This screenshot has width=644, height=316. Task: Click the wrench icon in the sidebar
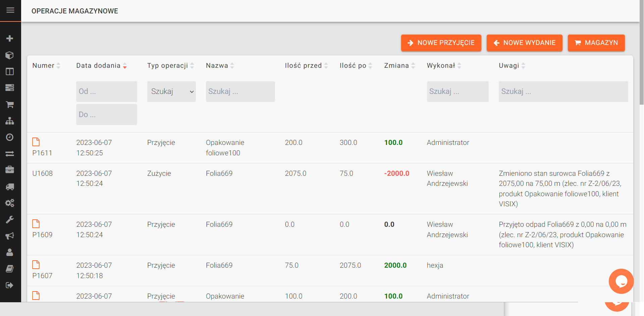[10, 220]
